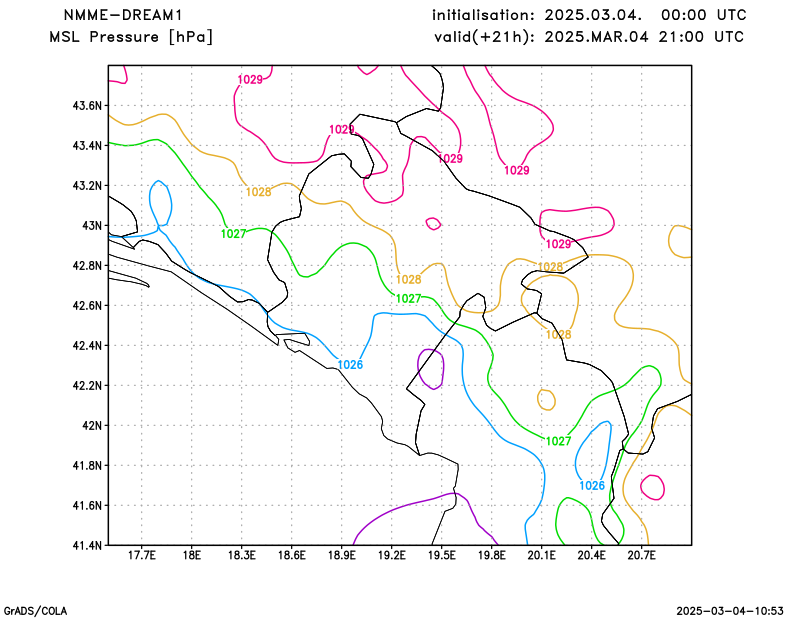The width and height of the screenshot is (800, 618).
Task: Click green 1027 label directly beneath an orange 1028
Action: pyautogui.click(x=409, y=299)
